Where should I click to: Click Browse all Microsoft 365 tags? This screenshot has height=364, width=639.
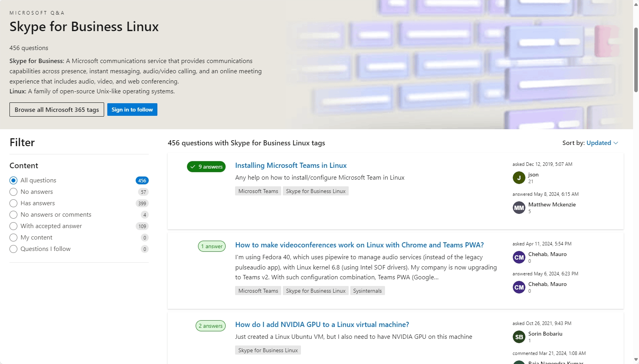coord(56,110)
